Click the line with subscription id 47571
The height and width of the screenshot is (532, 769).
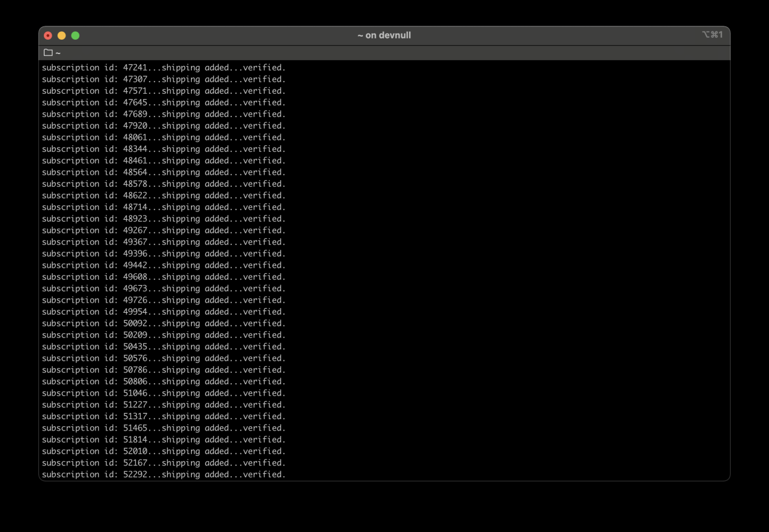point(164,91)
